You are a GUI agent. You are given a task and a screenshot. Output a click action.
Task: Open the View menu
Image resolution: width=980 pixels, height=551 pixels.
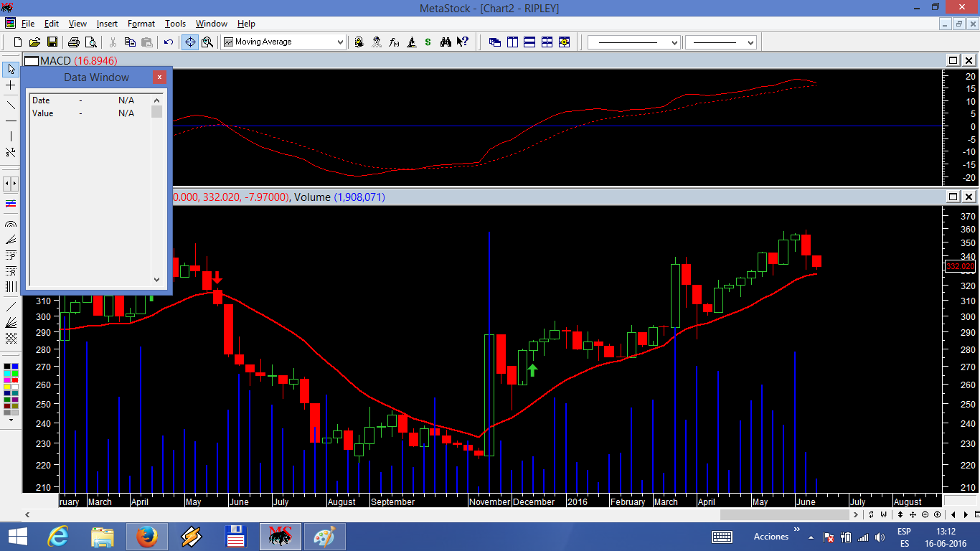(77, 24)
